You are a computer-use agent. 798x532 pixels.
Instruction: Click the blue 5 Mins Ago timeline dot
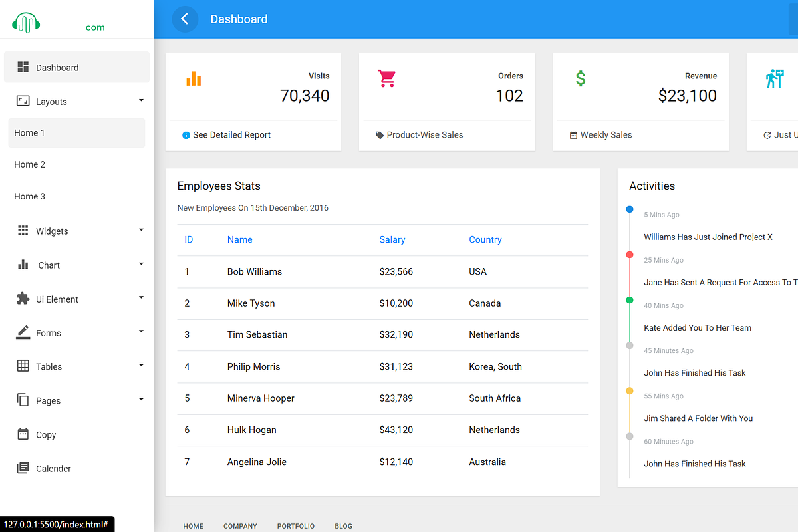click(630, 209)
